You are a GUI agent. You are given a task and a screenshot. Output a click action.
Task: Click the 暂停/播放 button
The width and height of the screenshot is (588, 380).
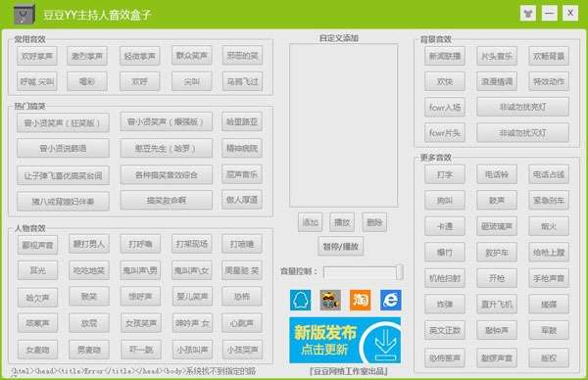(x=340, y=246)
